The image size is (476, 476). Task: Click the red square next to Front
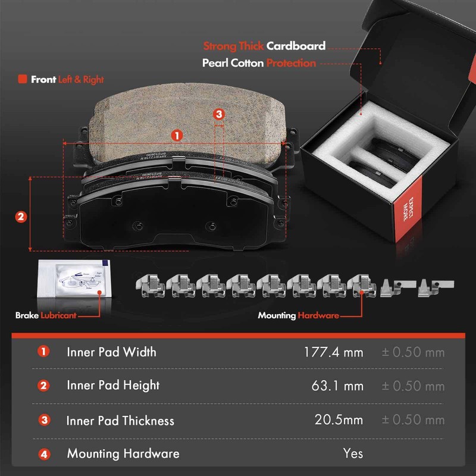coord(23,79)
